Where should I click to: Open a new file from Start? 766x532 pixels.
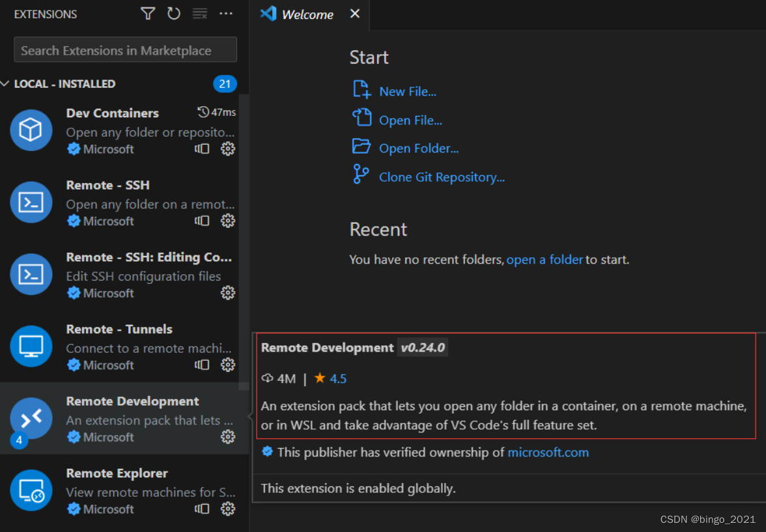point(406,91)
